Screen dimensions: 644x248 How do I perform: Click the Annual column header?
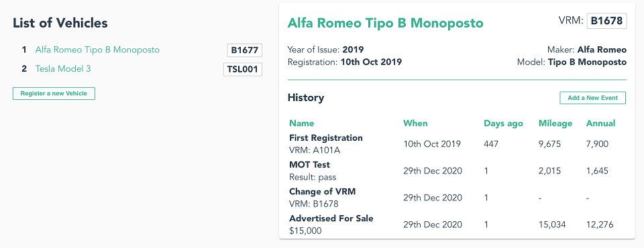(x=600, y=123)
